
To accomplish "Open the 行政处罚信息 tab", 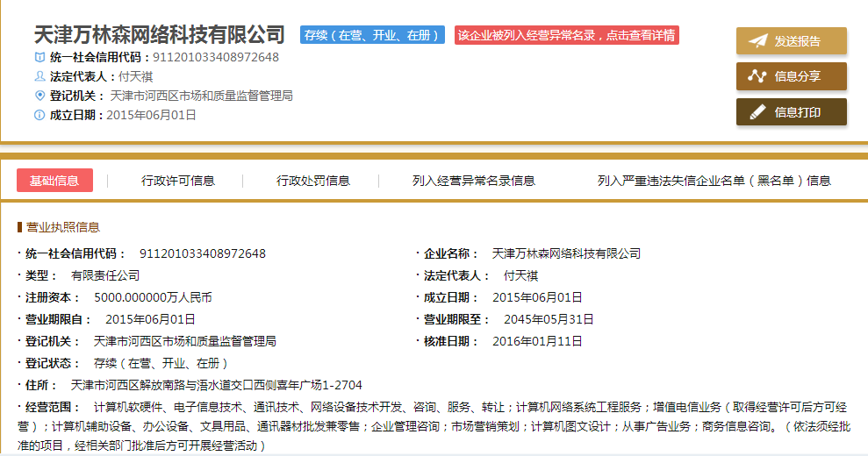I will (313, 181).
